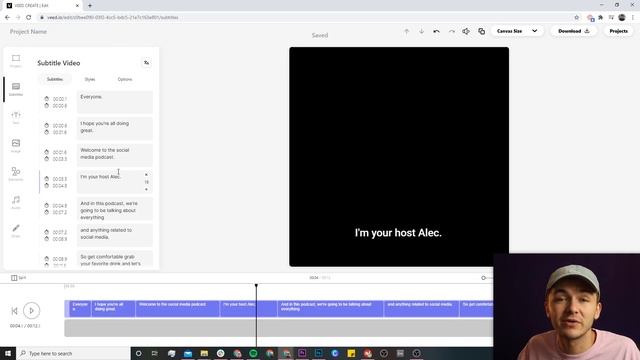Image resolution: width=640 pixels, height=360 pixels.
Task: Open a new browser tab
Action: [x=90, y=6]
